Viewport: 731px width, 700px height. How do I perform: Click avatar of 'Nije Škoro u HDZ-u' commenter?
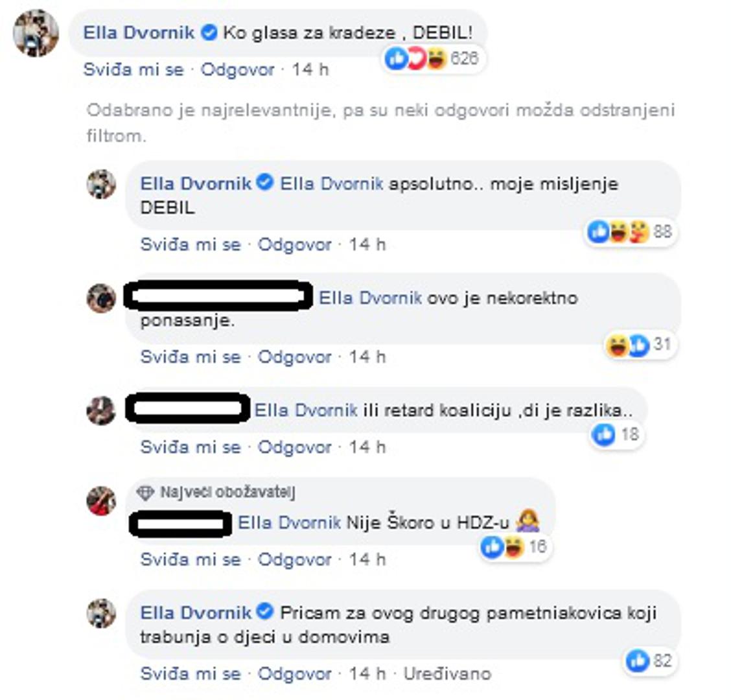101,501
